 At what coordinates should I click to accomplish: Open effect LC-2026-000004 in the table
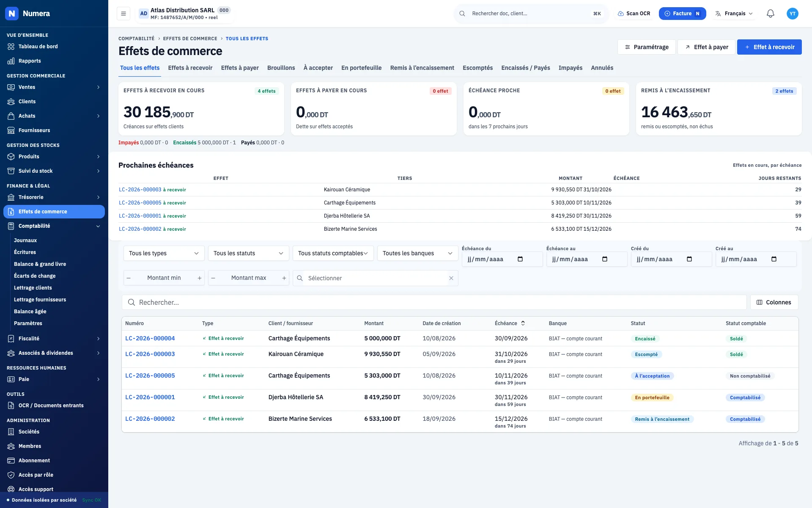pyautogui.click(x=150, y=339)
